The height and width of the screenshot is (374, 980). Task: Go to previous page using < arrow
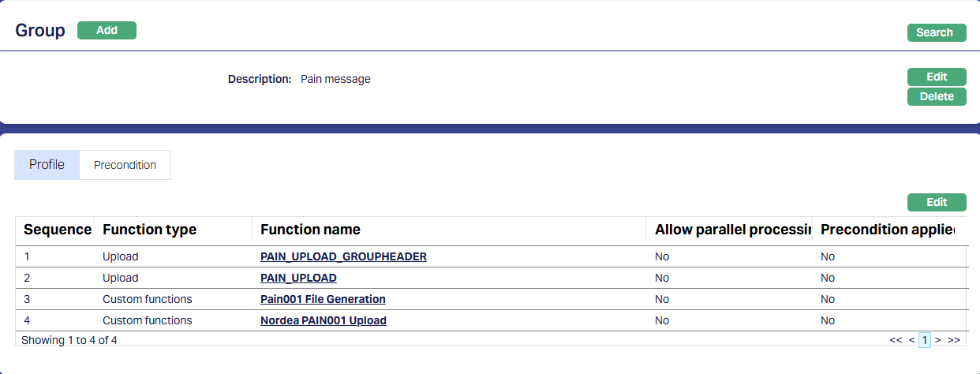[x=911, y=340]
